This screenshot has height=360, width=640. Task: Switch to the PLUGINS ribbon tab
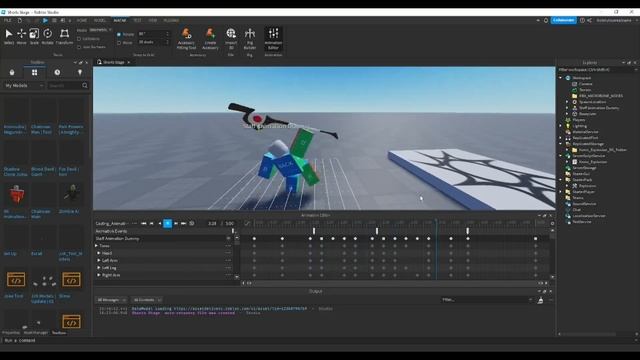tap(171, 20)
